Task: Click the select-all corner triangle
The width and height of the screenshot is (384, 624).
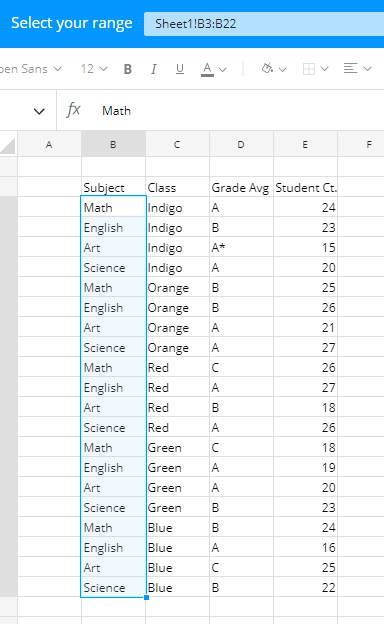Action: (8, 145)
